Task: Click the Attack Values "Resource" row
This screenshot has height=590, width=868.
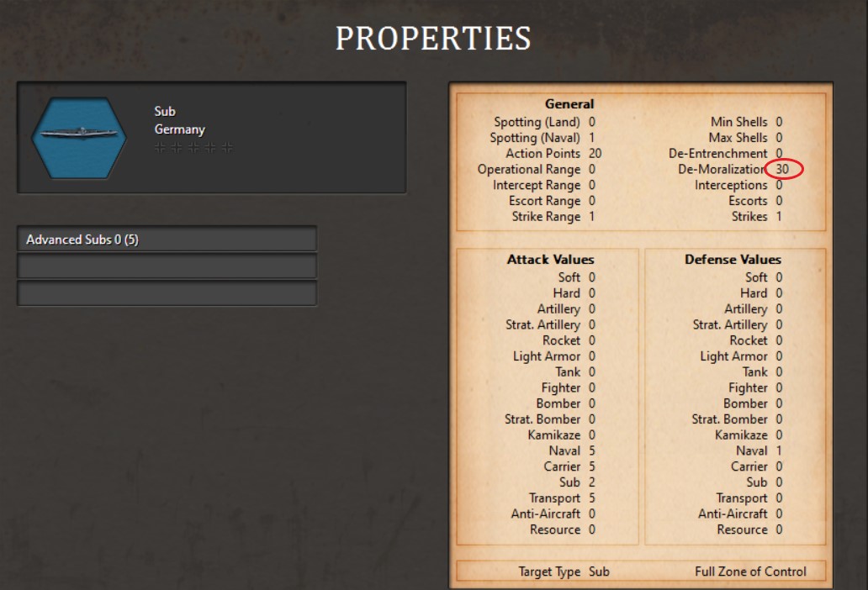Action: click(x=563, y=529)
